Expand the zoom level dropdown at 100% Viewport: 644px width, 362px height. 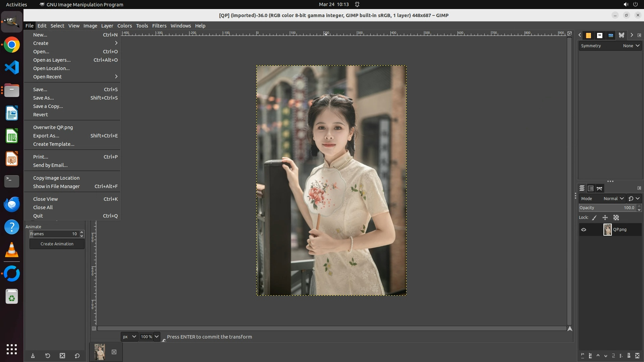coord(157,337)
